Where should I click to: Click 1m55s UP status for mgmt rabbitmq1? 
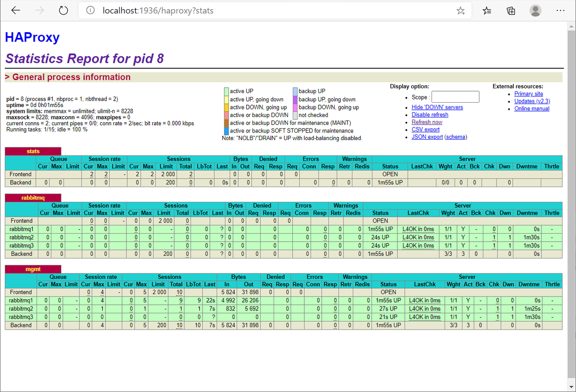388,300
